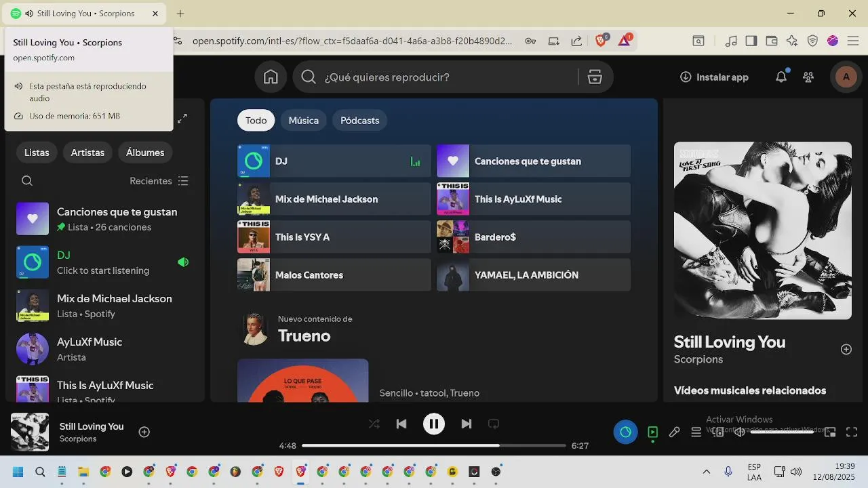This screenshot has height=488, width=868.
Task: Open Brave Leo AI sparkle icon
Action: click(x=792, y=41)
